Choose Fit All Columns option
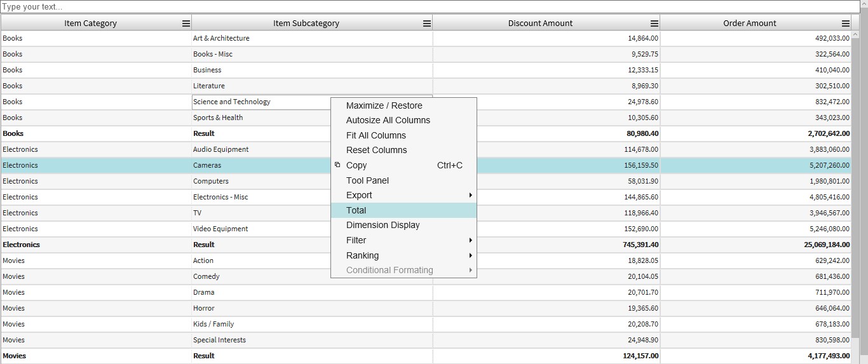 pyautogui.click(x=376, y=135)
